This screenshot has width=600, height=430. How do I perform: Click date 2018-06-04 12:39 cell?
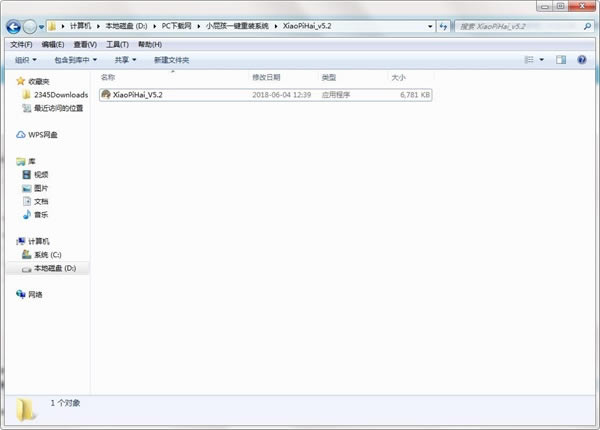pos(282,95)
